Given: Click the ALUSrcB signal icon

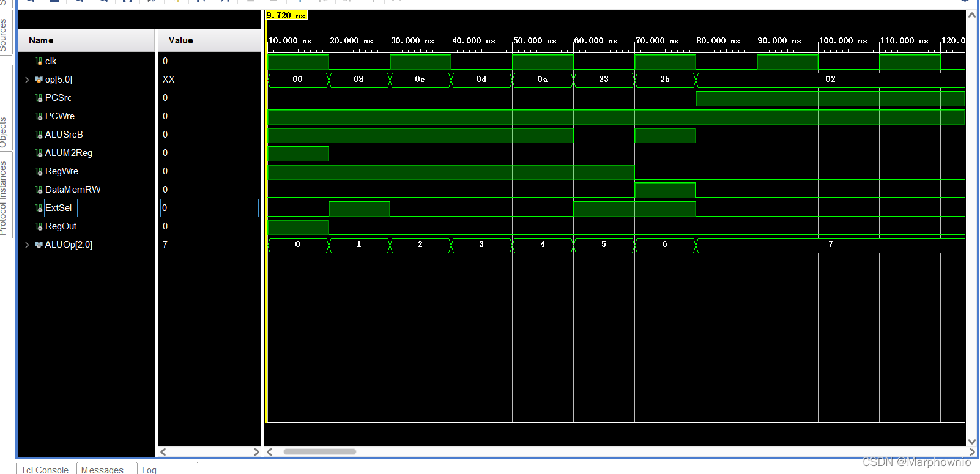Looking at the screenshot, I should (39, 135).
